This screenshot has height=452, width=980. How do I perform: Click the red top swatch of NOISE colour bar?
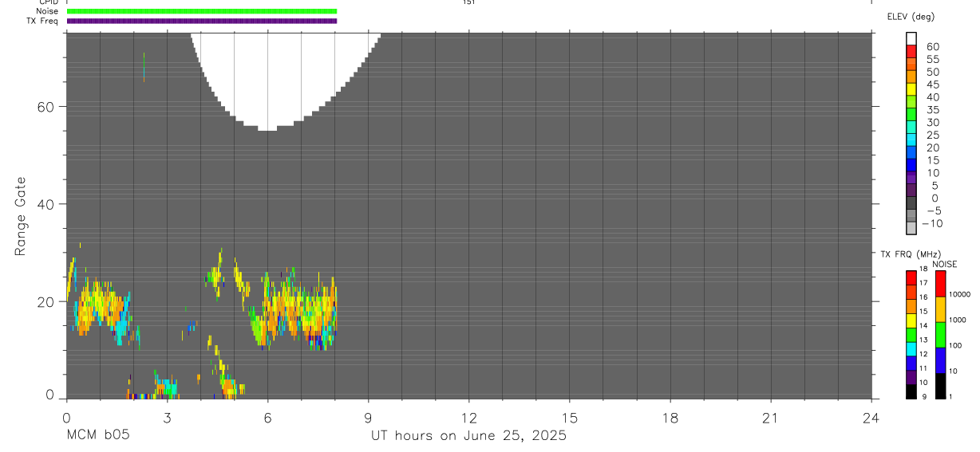pyautogui.click(x=940, y=284)
